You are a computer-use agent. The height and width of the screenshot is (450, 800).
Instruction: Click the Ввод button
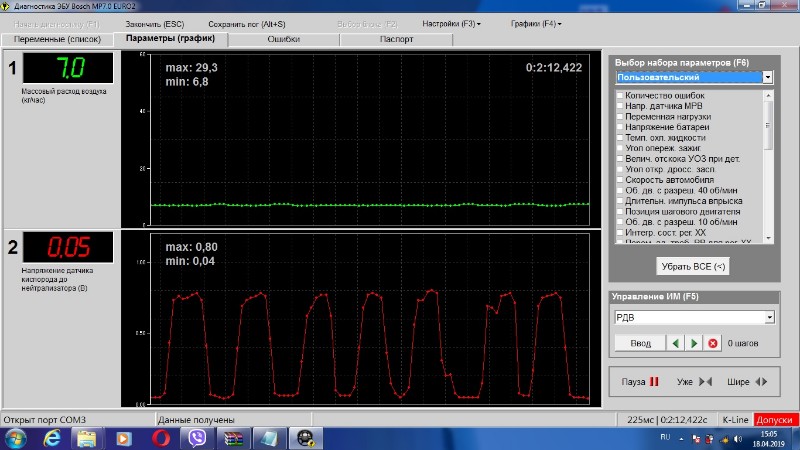click(639, 343)
